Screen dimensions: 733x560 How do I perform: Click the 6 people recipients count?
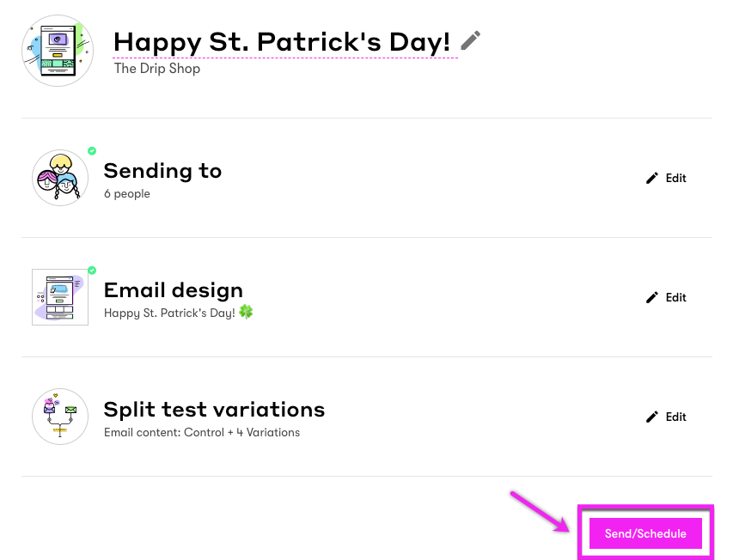tap(126, 193)
